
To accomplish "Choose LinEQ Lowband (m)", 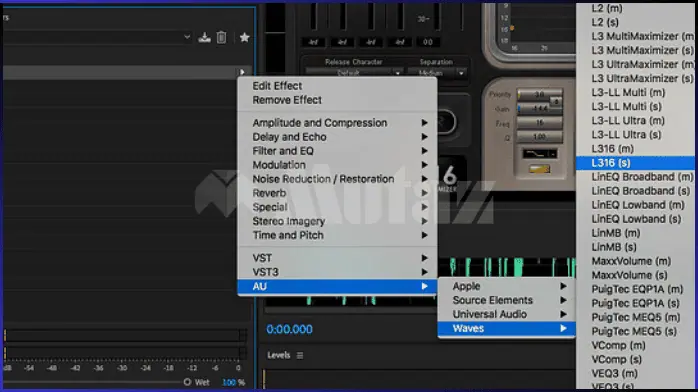I will [635, 205].
